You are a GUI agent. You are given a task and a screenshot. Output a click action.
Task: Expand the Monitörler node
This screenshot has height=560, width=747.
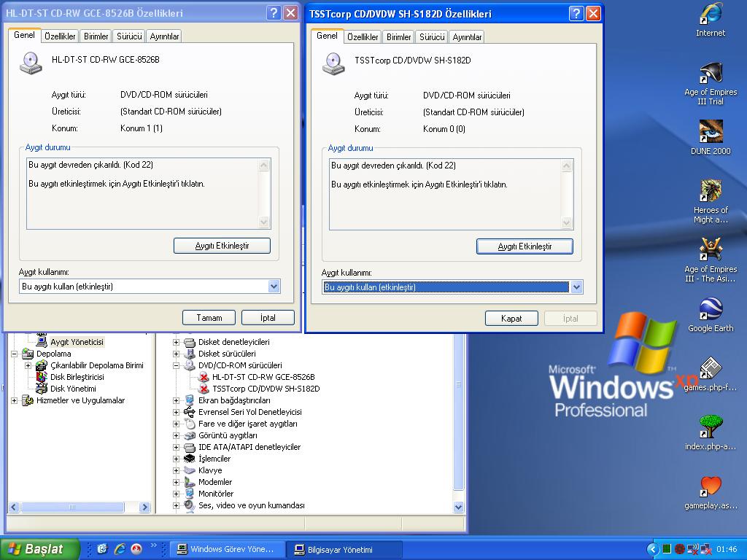[176, 494]
